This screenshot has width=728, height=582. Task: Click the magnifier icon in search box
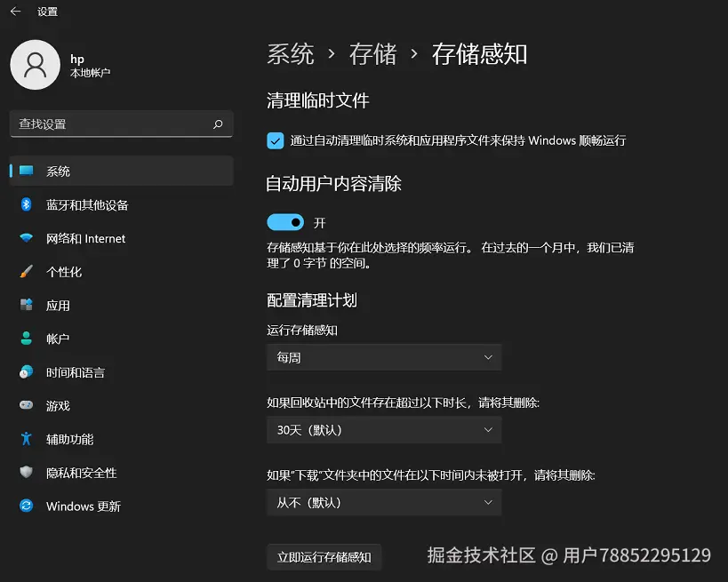tap(218, 124)
